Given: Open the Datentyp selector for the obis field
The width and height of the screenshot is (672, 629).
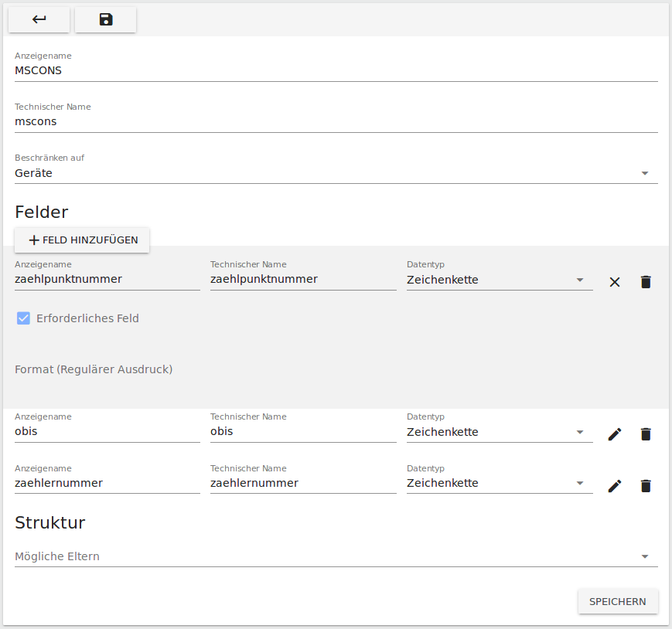Looking at the screenshot, I should pyautogui.click(x=578, y=432).
